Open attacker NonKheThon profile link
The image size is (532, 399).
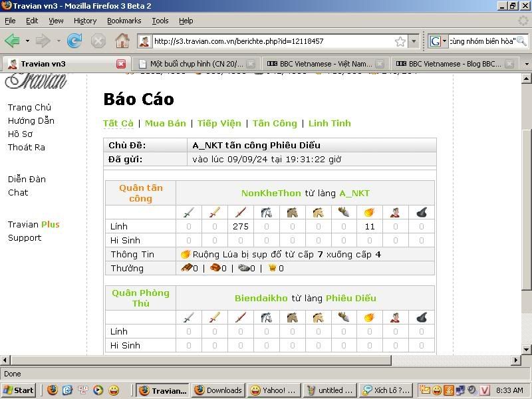pyautogui.click(x=271, y=194)
